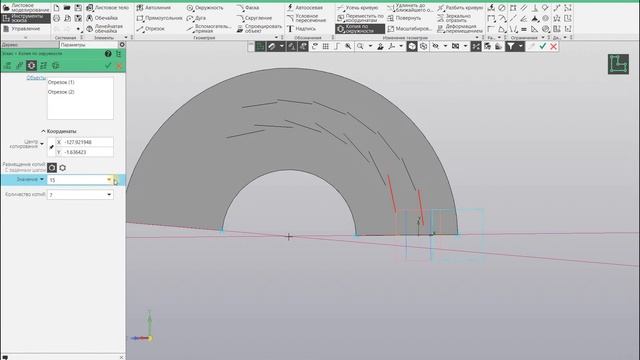Open the zoom options dropdown arrow
640x360 pixels.
click(371, 47)
